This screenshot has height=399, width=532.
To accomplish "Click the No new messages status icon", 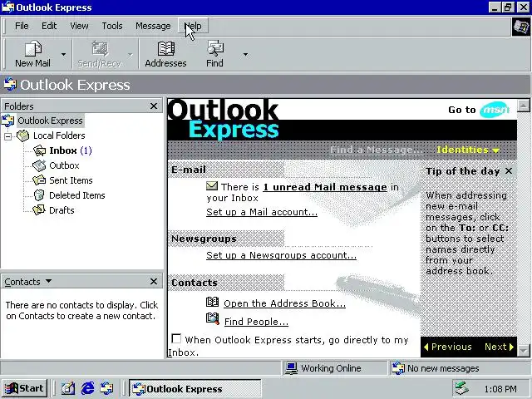I will coord(398,368).
